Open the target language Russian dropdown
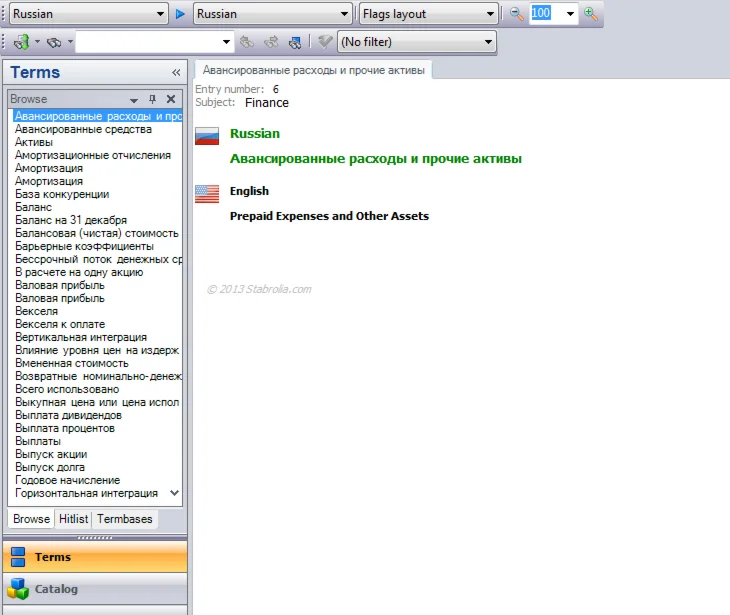This screenshot has height=615, width=730. (344, 14)
